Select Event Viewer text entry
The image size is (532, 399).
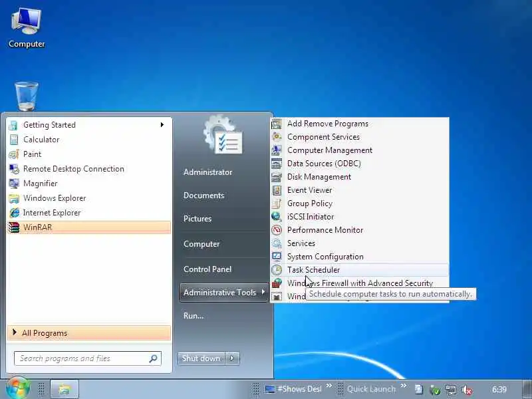[309, 190]
